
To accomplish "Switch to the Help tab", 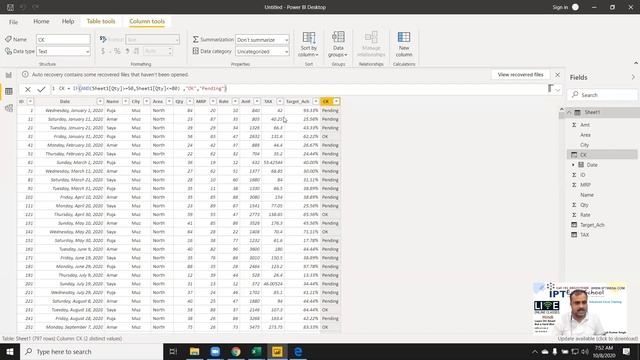I will (x=68, y=21).
